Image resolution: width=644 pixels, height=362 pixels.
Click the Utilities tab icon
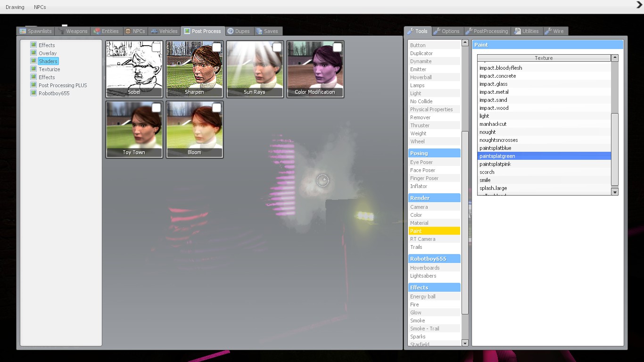click(517, 31)
